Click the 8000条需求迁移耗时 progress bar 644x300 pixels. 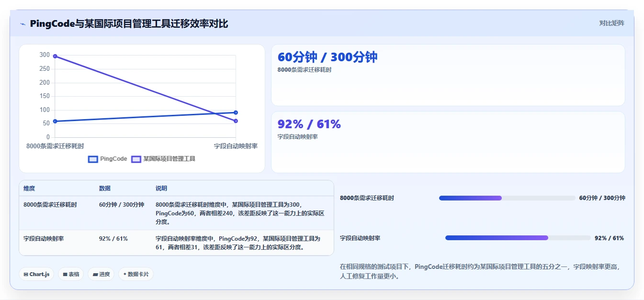click(507, 198)
